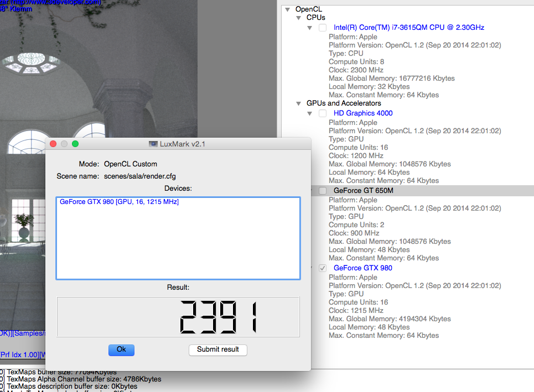Screen dimensions: 534x392
Task: Enable the Intel Core i7-3615QM CPU checkbox
Action: coord(323,28)
